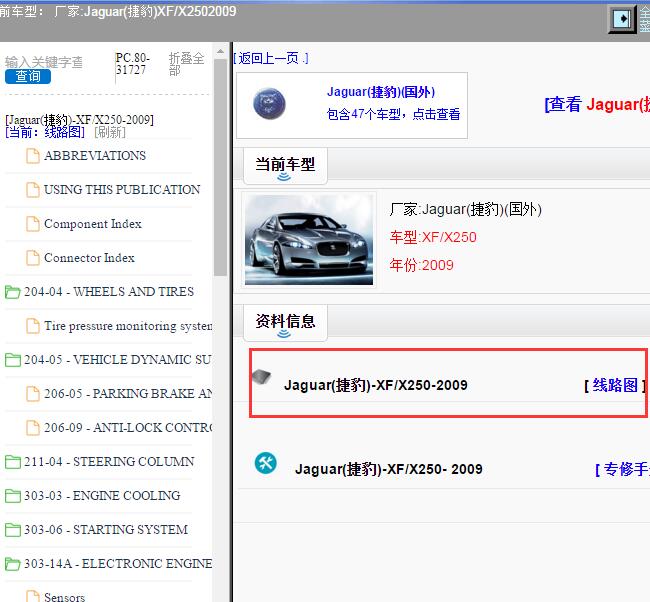650x602 pixels.
Task: Select the 当前车型 tab
Action: coord(285,166)
